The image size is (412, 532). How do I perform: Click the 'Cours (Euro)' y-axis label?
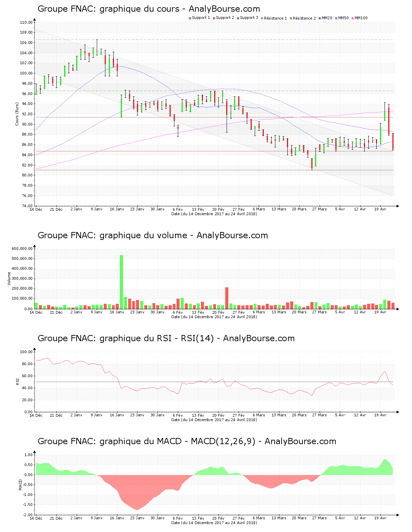pyautogui.click(x=17, y=114)
